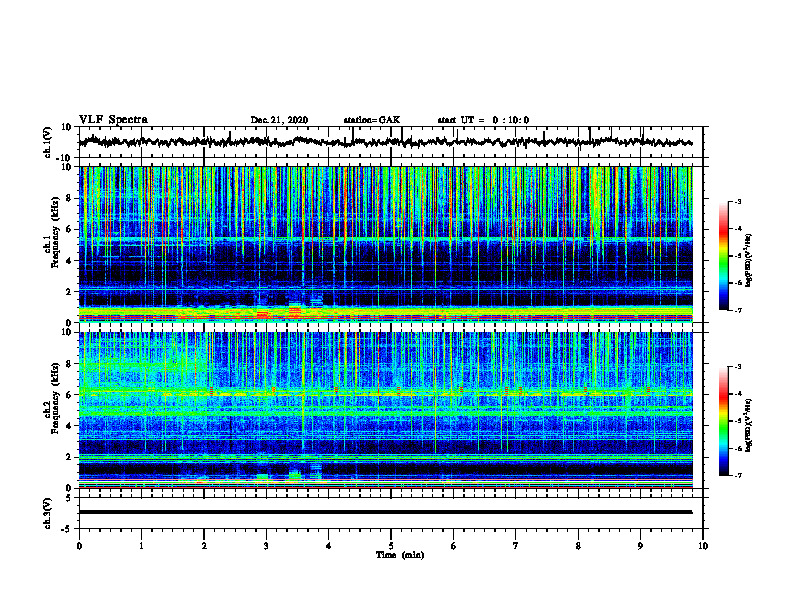Screen dimensions: 792x612
Task: Click time axis tick label "10"
Action: click(x=703, y=546)
